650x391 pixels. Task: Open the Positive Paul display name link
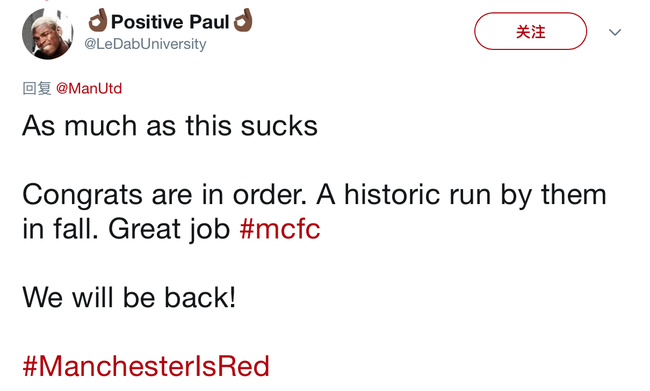[x=170, y=22]
